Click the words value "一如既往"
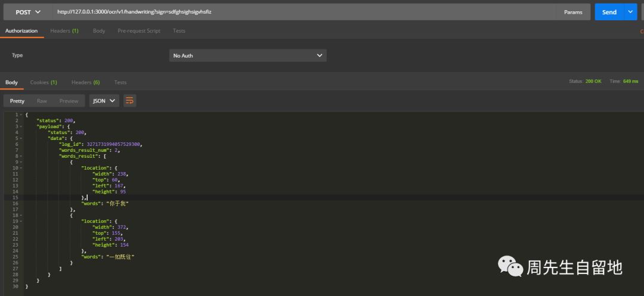This screenshot has width=644, height=296. [120, 257]
